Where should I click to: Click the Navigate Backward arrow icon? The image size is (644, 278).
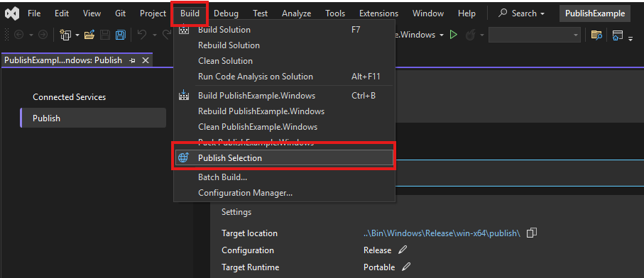point(18,35)
